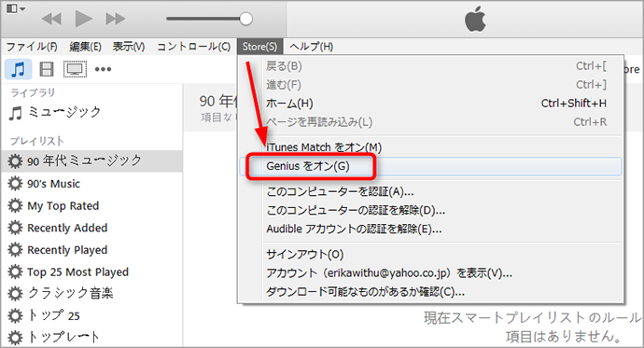
Task: Choose アカウント (erikawithu@yahoo.co.jp) を表示(V)...
Action: point(430,273)
